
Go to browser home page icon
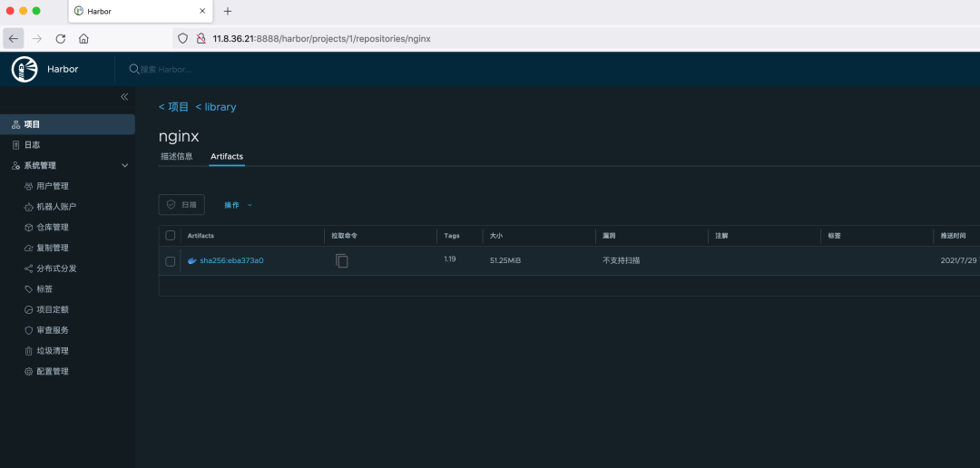click(83, 39)
